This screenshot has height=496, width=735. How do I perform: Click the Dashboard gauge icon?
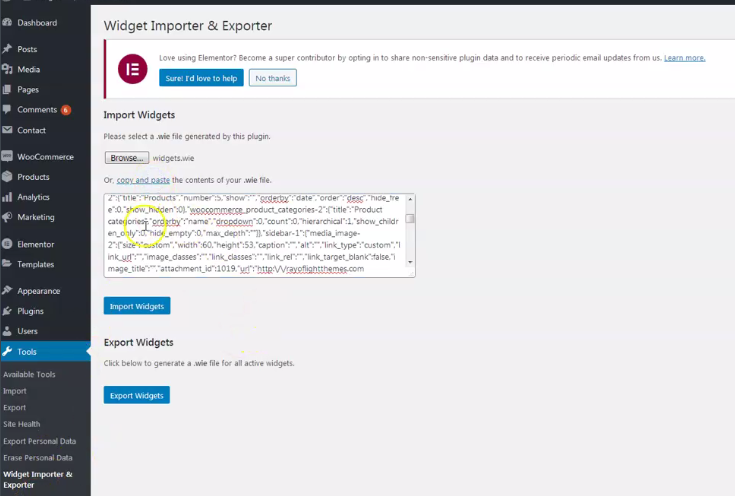pyautogui.click(x=8, y=22)
